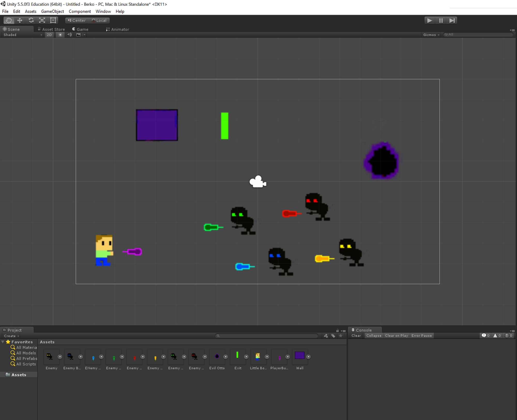Select the Move tool
Screen dimensions: 517x420
coord(20,20)
